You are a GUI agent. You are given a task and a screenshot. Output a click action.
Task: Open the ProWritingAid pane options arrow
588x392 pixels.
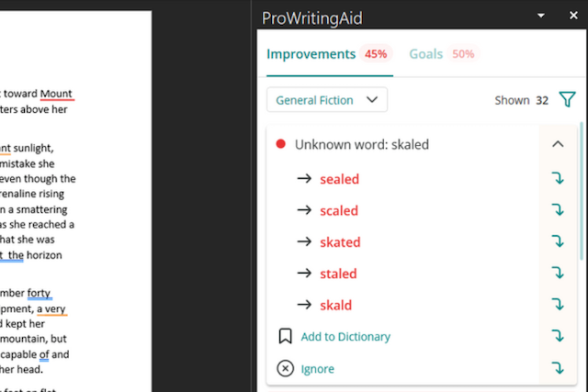541,16
